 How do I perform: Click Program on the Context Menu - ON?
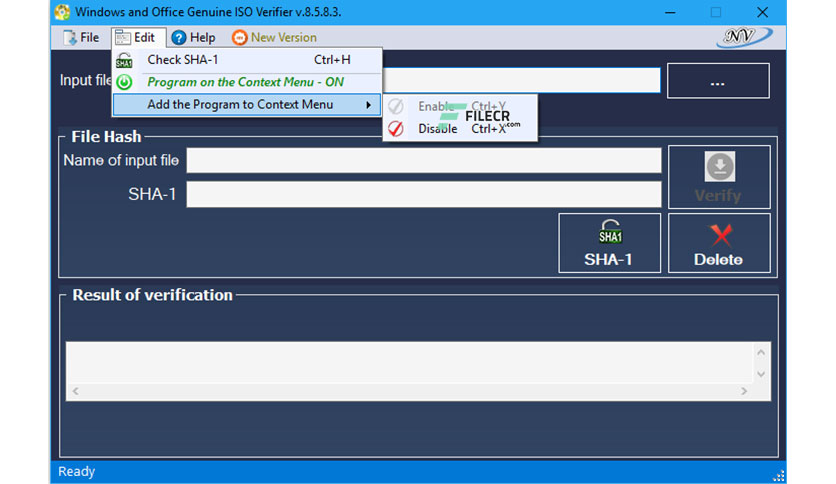pos(247,82)
